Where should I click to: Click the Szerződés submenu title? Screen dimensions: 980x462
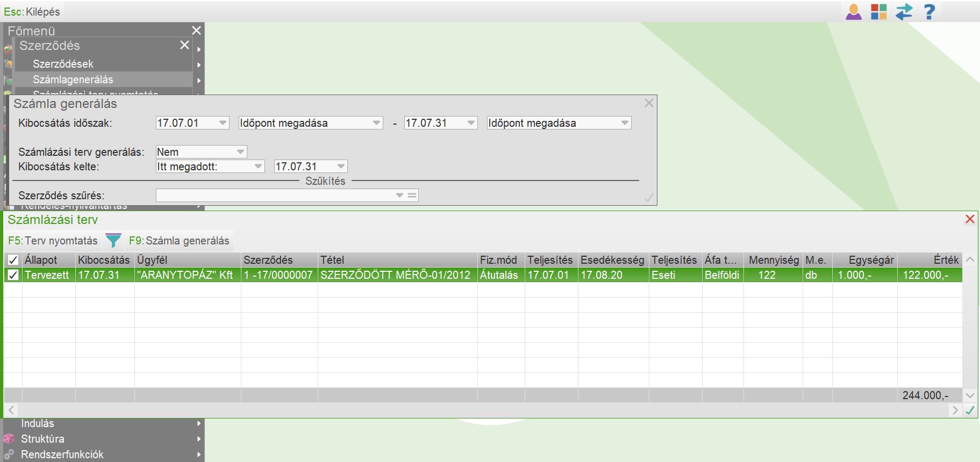click(49, 46)
